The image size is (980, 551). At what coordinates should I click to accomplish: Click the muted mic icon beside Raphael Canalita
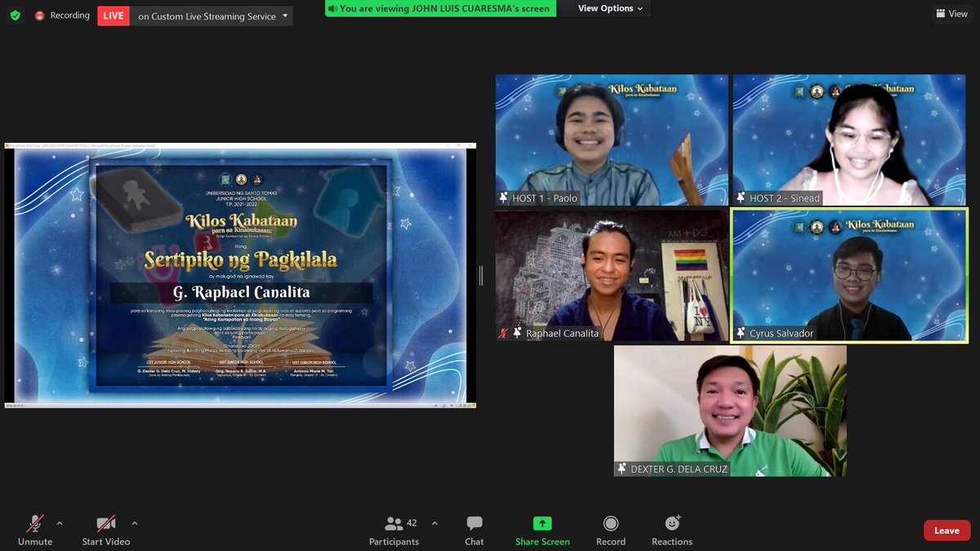tap(505, 333)
